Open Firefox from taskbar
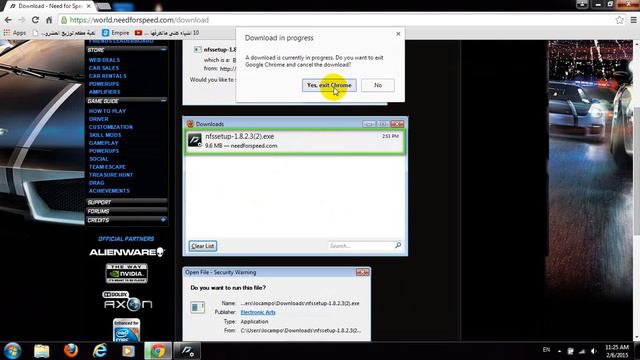The width and height of the screenshot is (640, 360). pyautogui.click(x=71, y=351)
